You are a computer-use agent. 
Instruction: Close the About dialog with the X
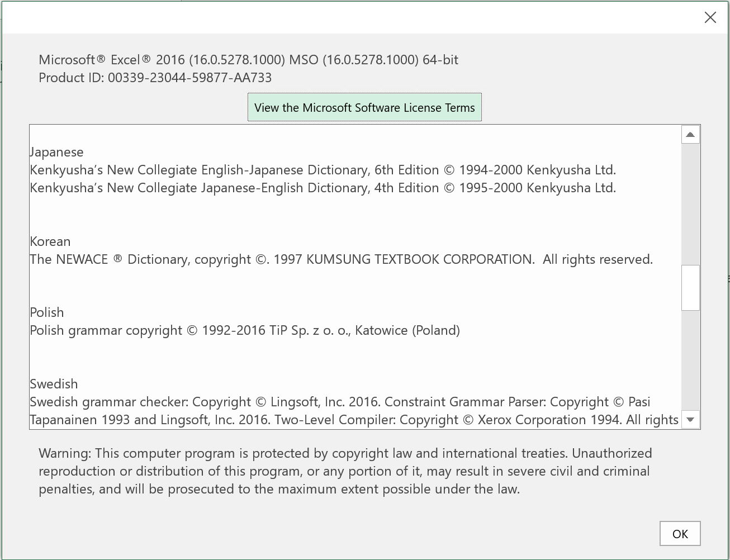pos(710,17)
